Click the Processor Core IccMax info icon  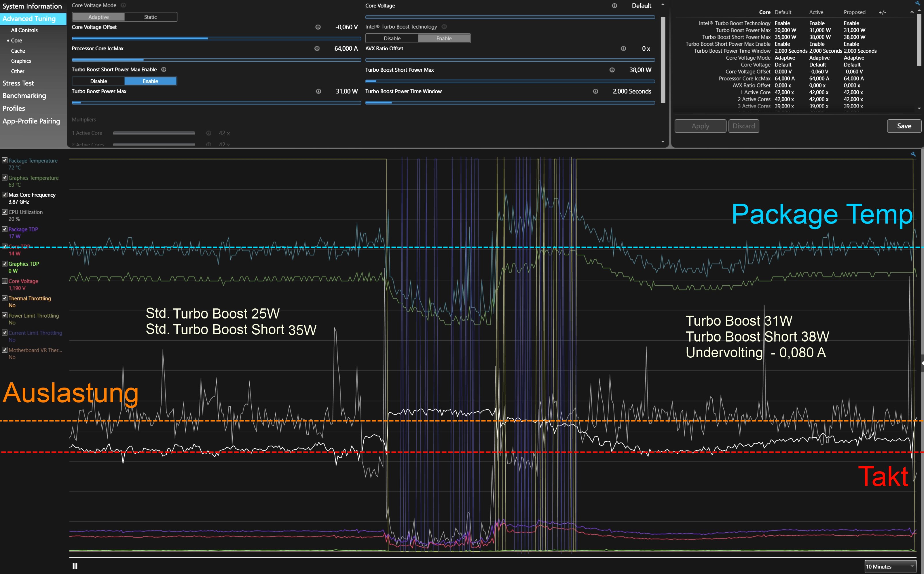coord(317,49)
